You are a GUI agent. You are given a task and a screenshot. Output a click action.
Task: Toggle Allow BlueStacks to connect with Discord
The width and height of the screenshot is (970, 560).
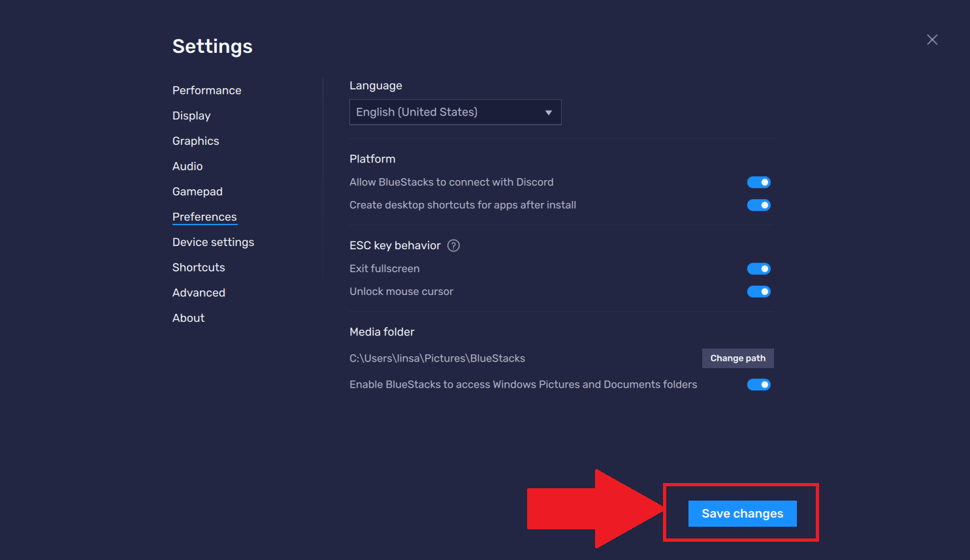click(x=758, y=182)
